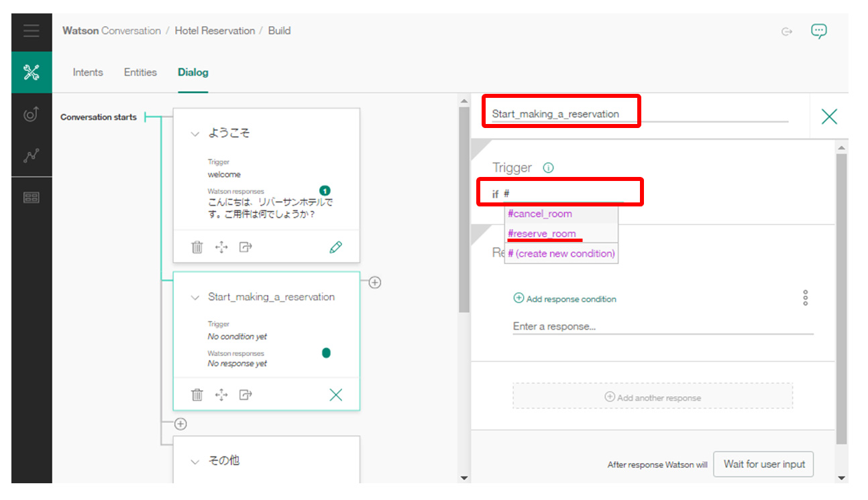The width and height of the screenshot is (868, 500).
Task: Add sibling node plus below Start_making_a_reservation
Action: [x=180, y=424]
